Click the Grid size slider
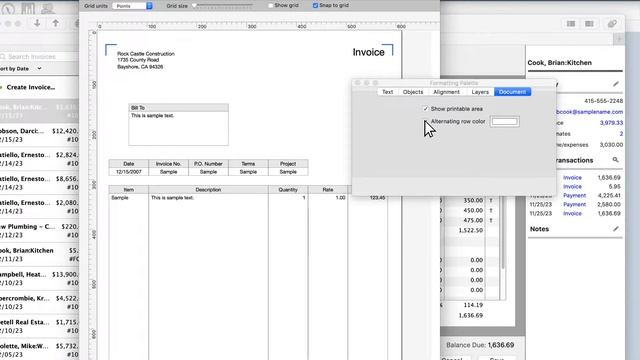 pos(223,6)
